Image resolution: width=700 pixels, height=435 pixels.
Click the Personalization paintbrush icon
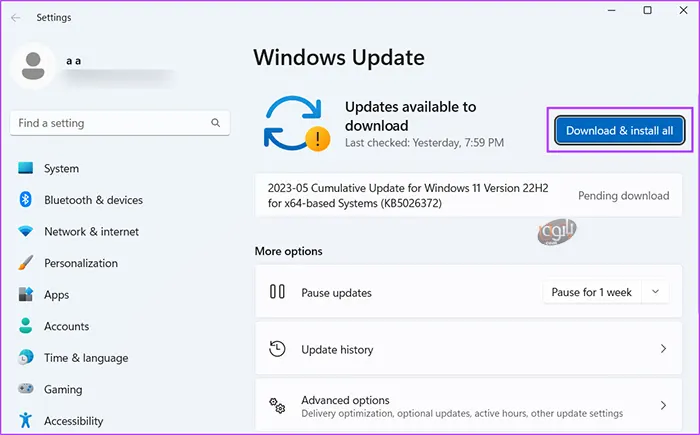tap(25, 263)
